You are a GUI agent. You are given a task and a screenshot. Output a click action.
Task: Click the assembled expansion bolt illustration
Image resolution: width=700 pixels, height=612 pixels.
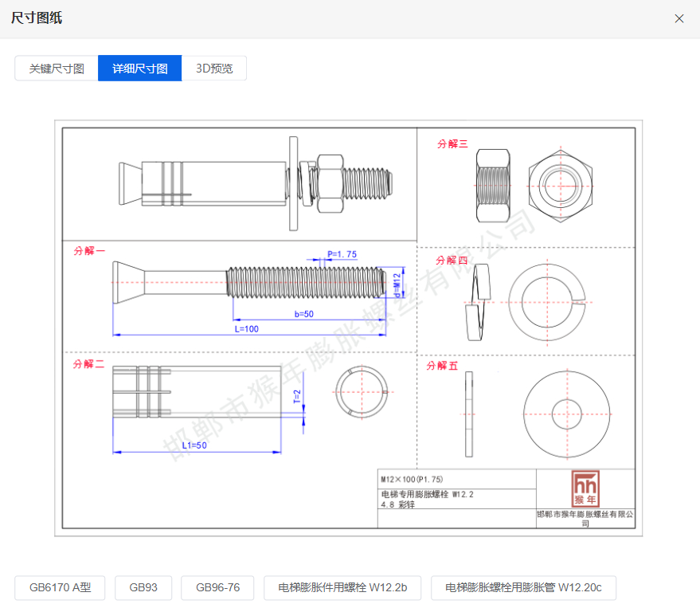pyautogui.click(x=256, y=183)
